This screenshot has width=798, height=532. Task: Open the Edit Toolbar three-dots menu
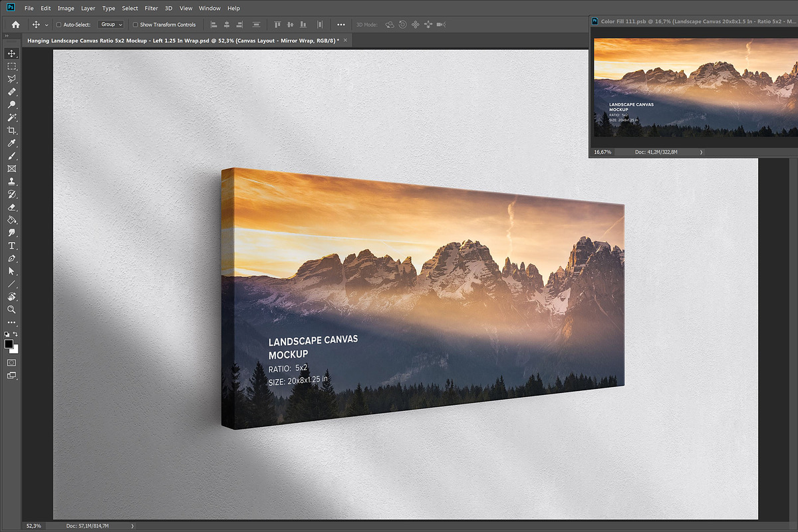tap(11, 323)
